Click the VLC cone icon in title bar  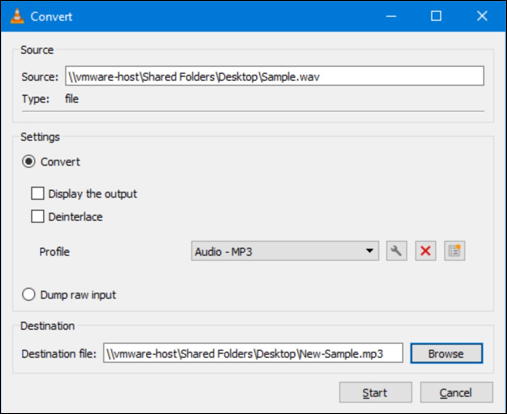click(x=17, y=16)
